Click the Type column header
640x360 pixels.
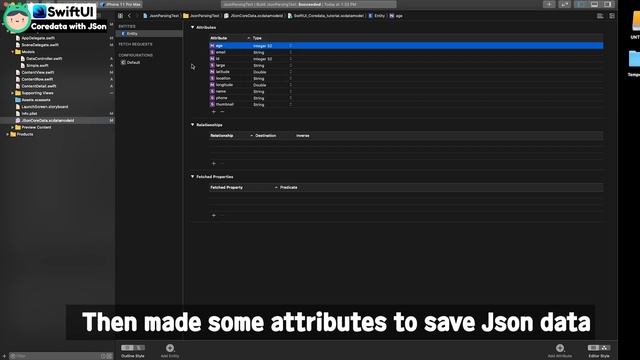[x=257, y=38]
